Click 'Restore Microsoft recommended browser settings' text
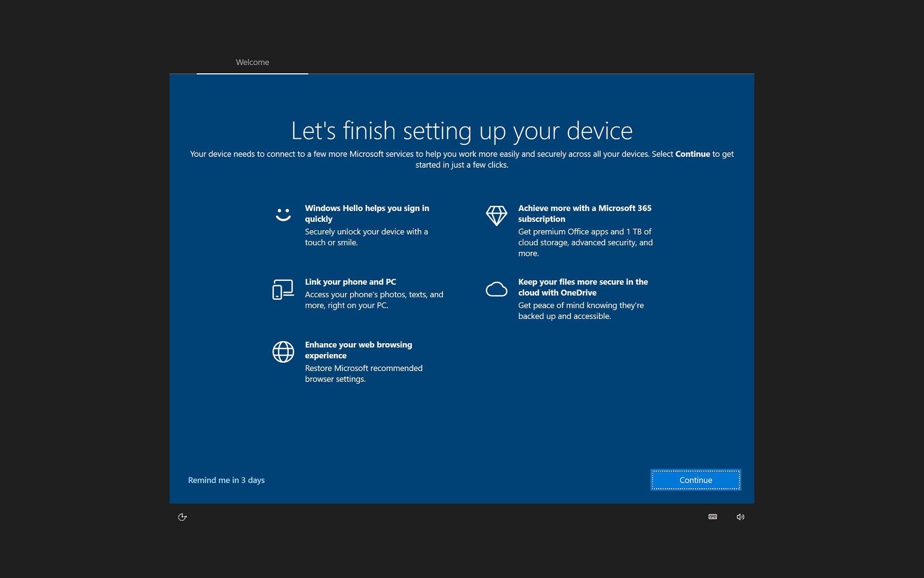The height and width of the screenshot is (578, 924). (x=364, y=374)
